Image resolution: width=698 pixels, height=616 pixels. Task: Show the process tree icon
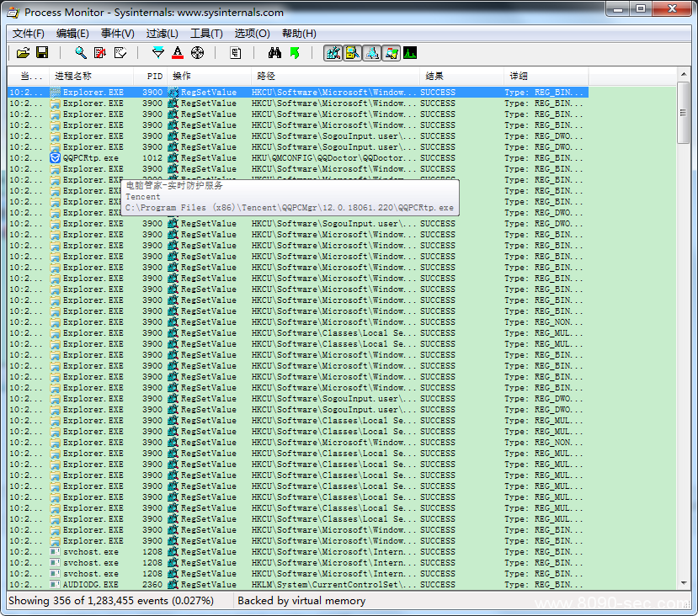tap(236, 53)
